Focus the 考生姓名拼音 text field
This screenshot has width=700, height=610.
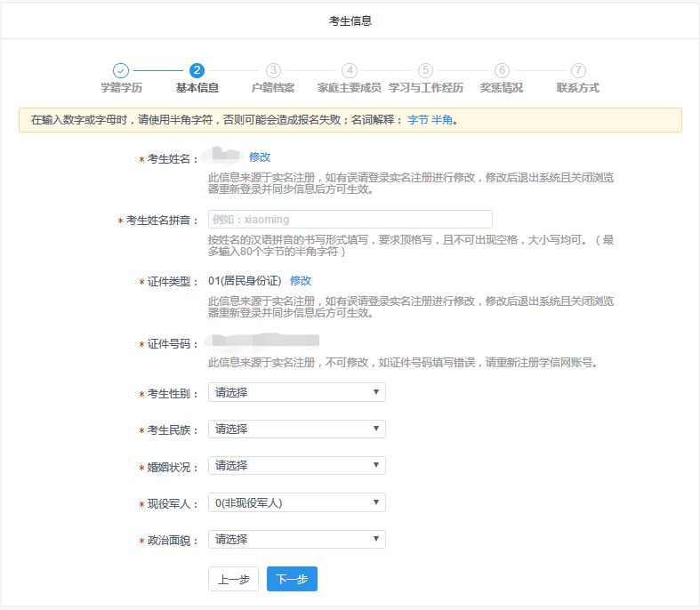tap(350, 219)
